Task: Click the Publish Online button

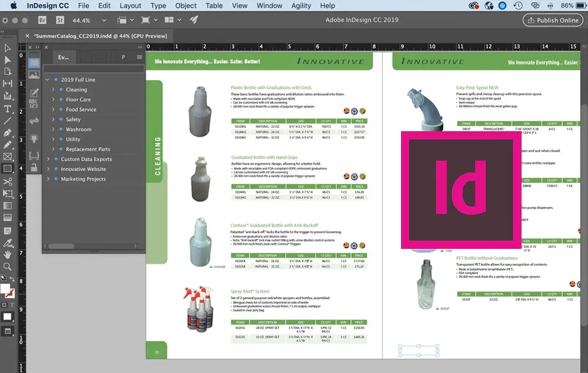Action: point(552,20)
